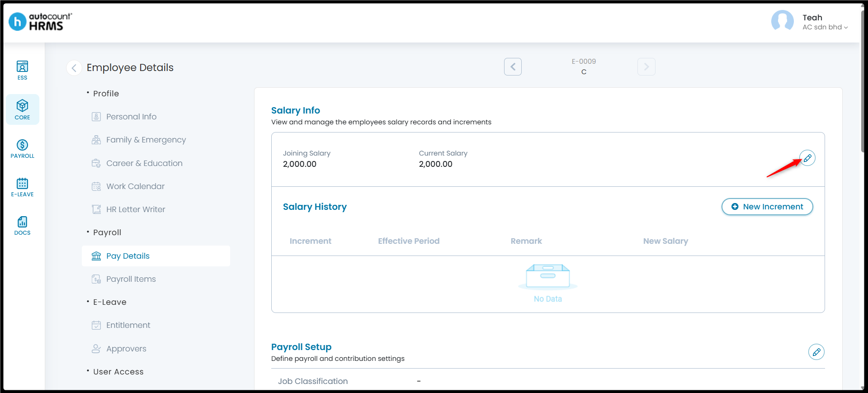Edit Payroll Setup with pencil icon
Image resolution: width=868 pixels, height=393 pixels.
point(816,352)
